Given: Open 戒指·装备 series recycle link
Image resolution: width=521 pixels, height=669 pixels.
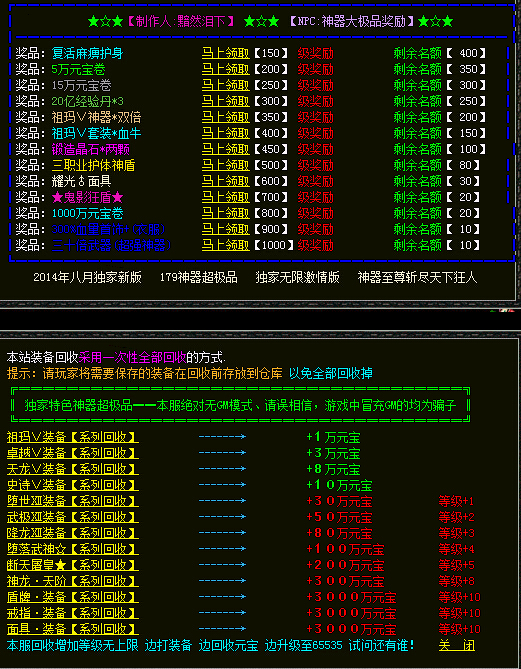Looking at the screenshot, I should [x=73, y=613].
